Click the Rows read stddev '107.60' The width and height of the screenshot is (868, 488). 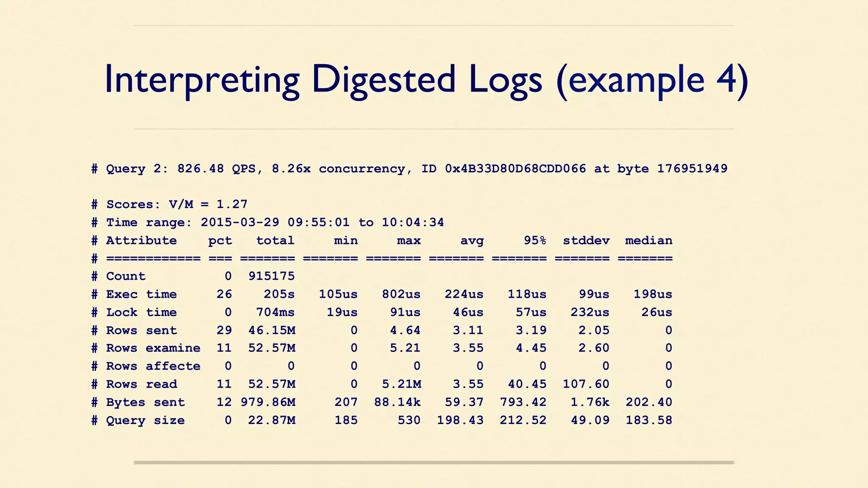pos(586,384)
